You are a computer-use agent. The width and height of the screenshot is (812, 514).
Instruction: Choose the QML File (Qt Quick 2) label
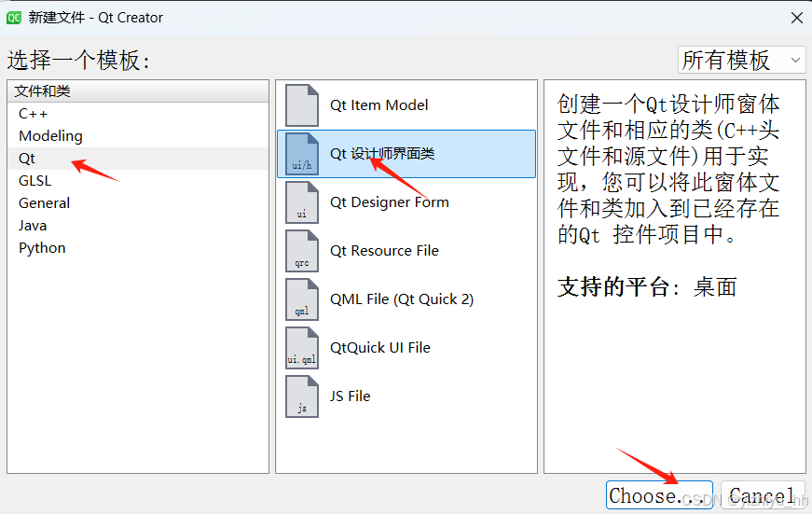402,299
